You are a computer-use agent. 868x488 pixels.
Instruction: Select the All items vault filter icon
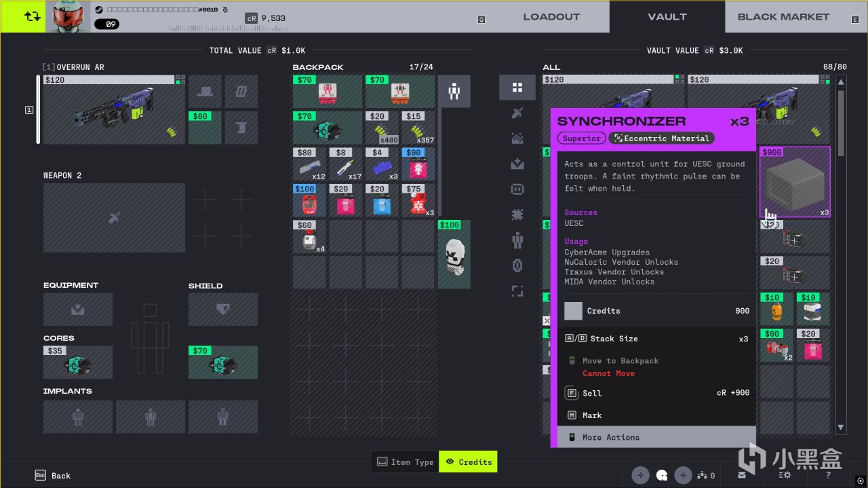[x=517, y=88]
